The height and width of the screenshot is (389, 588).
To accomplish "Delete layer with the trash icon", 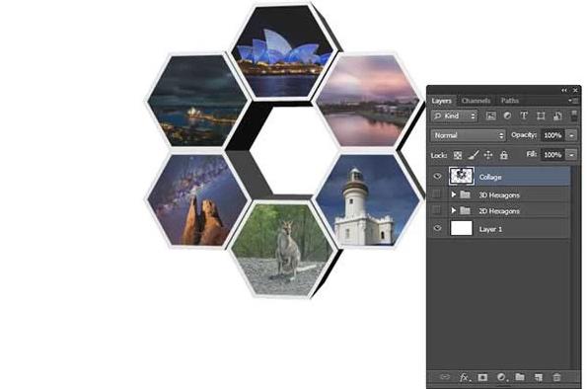I will [556, 377].
